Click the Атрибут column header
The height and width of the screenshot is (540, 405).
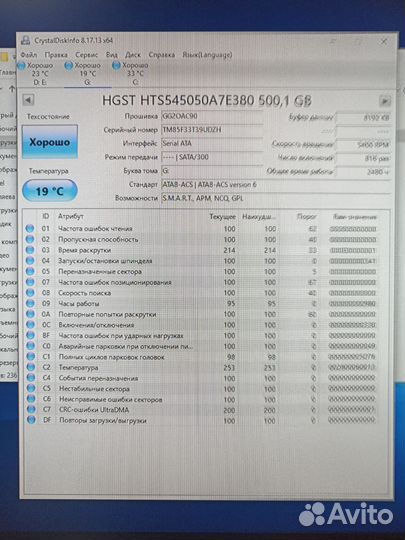click(x=70, y=216)
